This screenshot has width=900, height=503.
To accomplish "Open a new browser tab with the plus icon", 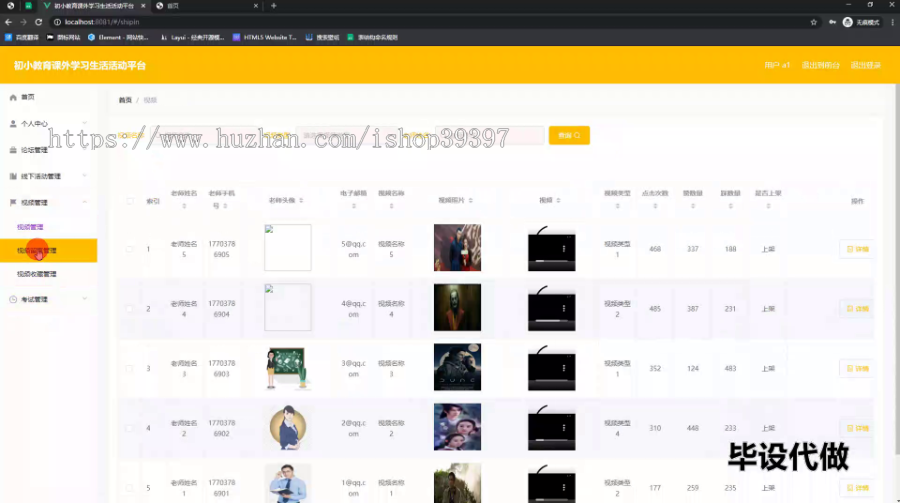I will [274, 6].
